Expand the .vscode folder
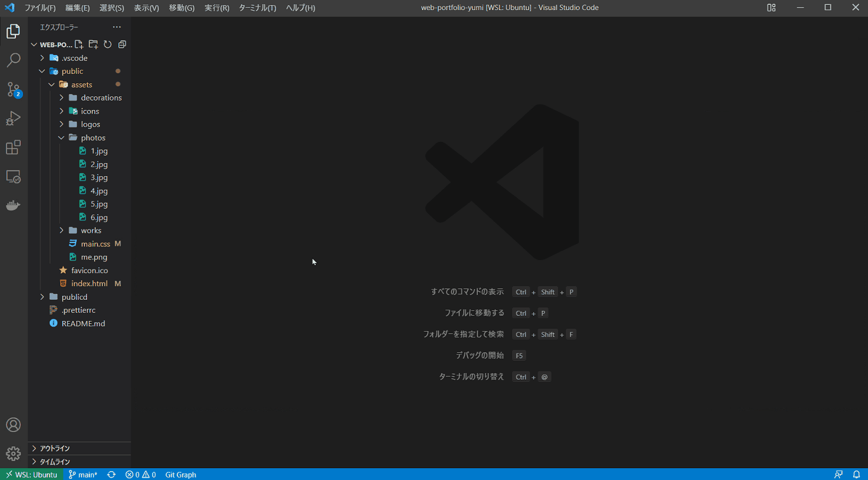868x480 pixels. tap(79, 58)
